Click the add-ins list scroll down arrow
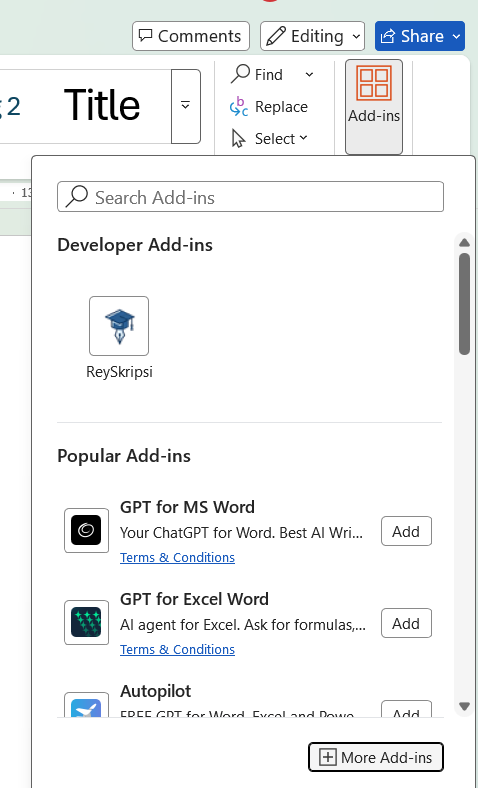478x788 pixels. [464, 706]
